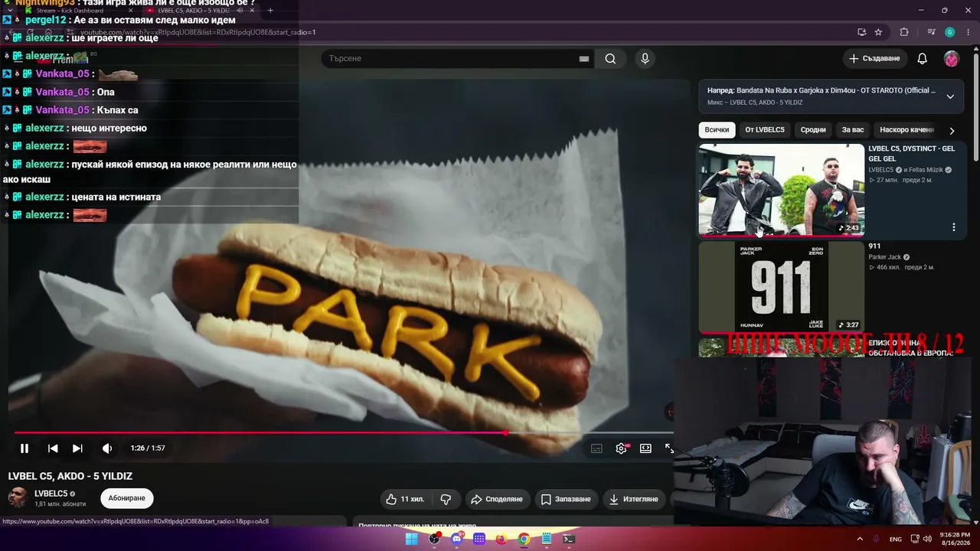The image size is (980, 551).
Task: Download video with the Изтегляне button
Action: pos(633,499)
